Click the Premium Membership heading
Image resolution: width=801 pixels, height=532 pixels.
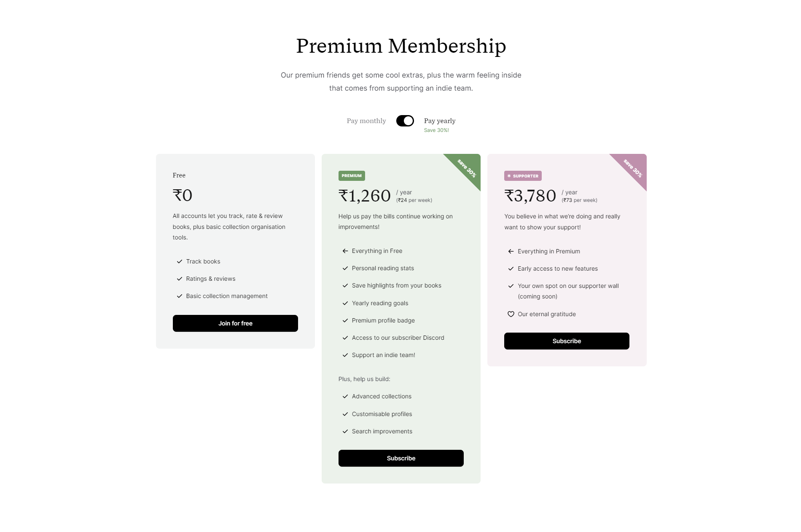coord(401,46)
